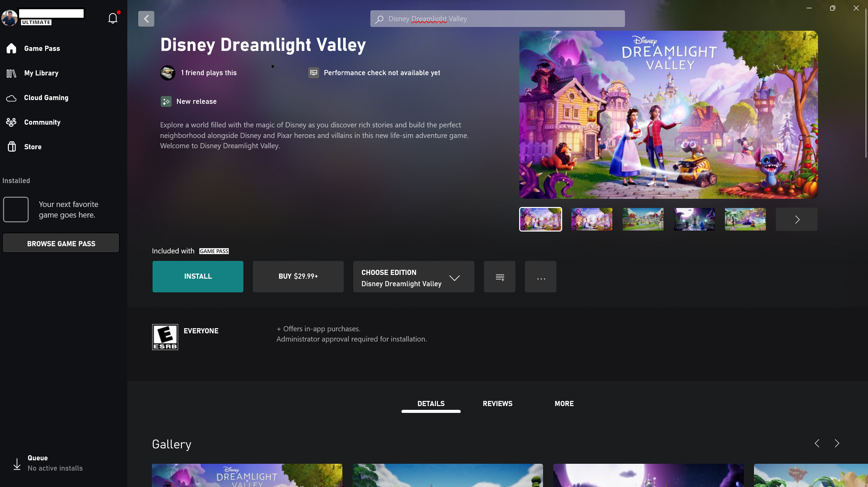The height and width of the screenshot is (487, 868).
Task: Click the notifications bell icon
Action: (x=112, y=18)
